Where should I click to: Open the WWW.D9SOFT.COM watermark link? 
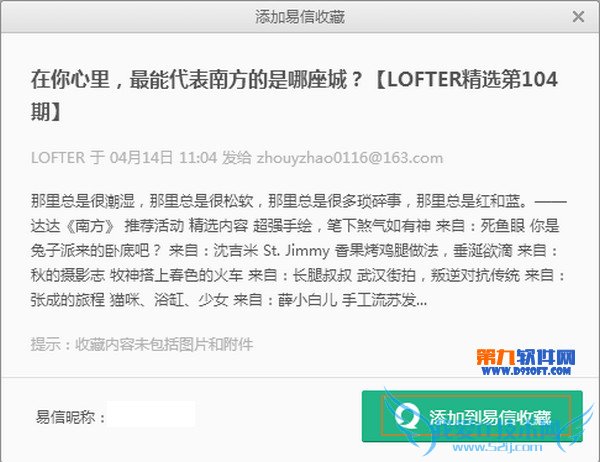coord(526,371)
